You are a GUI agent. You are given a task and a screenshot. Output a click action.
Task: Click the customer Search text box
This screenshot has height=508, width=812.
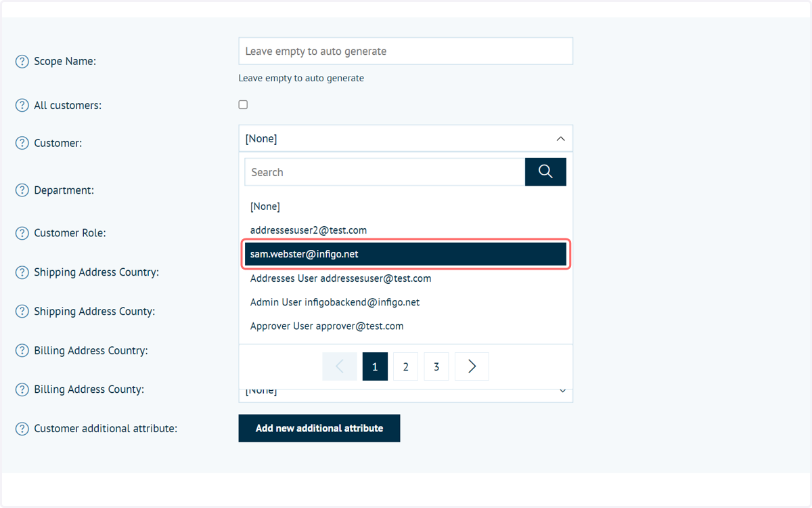[x=384, y=172]
